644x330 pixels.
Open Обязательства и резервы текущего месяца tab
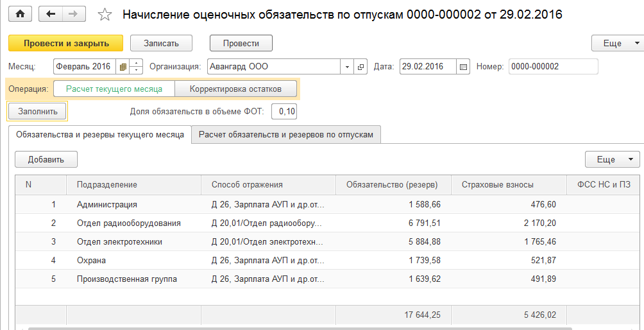coord(100,134)
